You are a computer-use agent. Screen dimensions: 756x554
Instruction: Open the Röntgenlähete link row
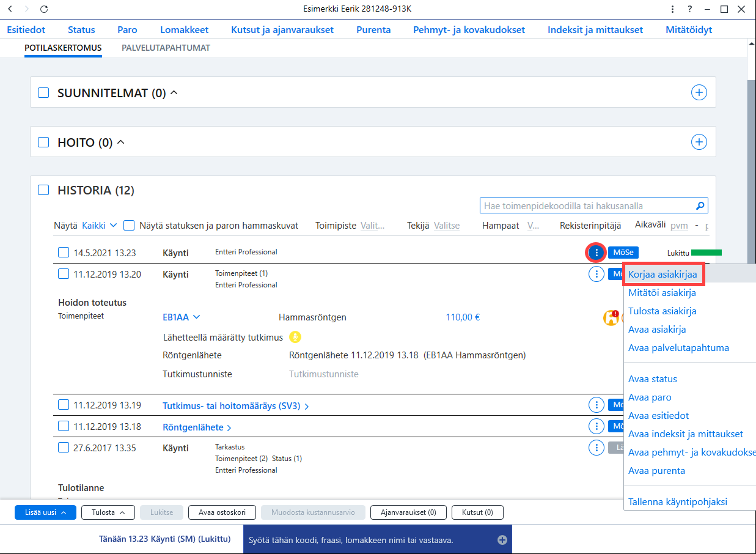tap(197, 427)
